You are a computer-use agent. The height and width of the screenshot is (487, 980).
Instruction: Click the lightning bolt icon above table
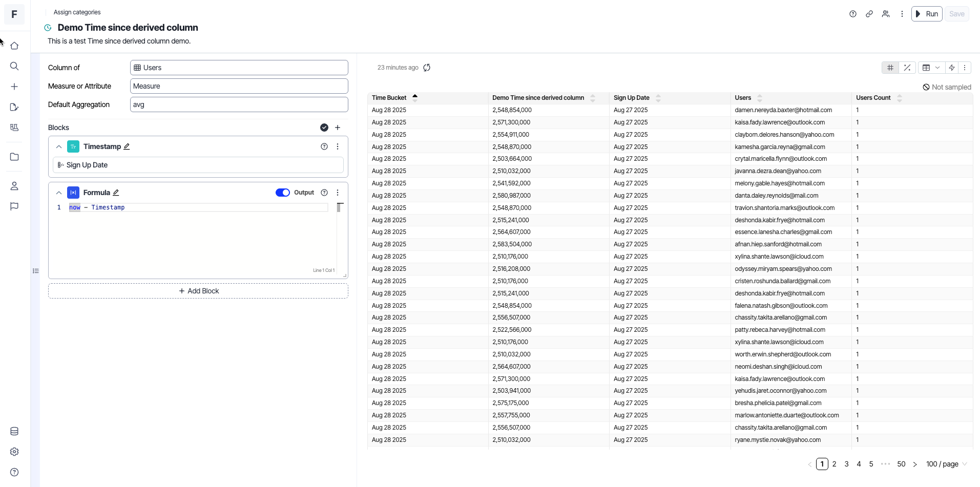pyautogui.click(x=952, y=68)
